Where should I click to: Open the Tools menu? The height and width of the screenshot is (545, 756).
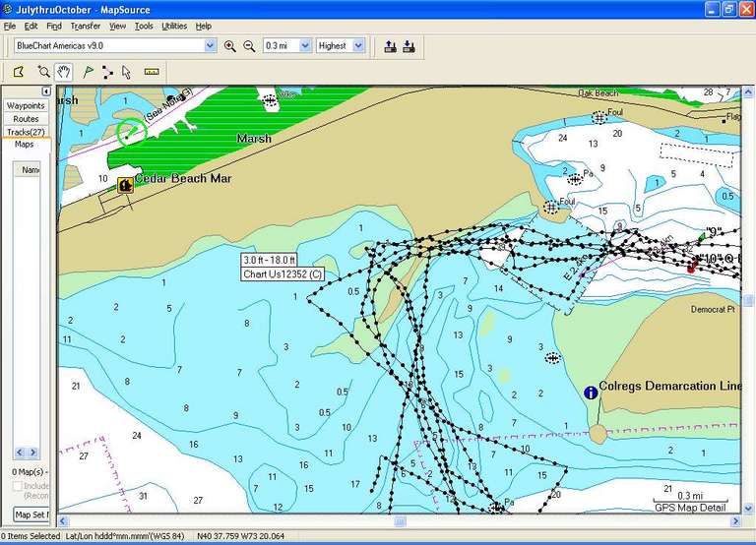click(144, 26)
